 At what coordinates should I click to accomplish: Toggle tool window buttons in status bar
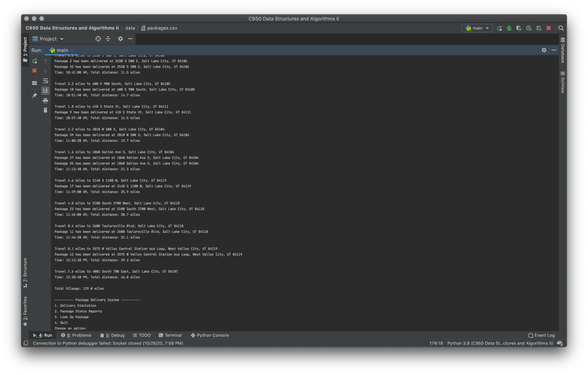tap(26, 343)
